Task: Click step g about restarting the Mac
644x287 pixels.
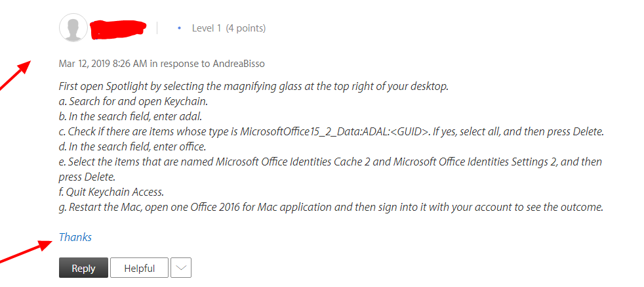Action: [x=331, y=207]
